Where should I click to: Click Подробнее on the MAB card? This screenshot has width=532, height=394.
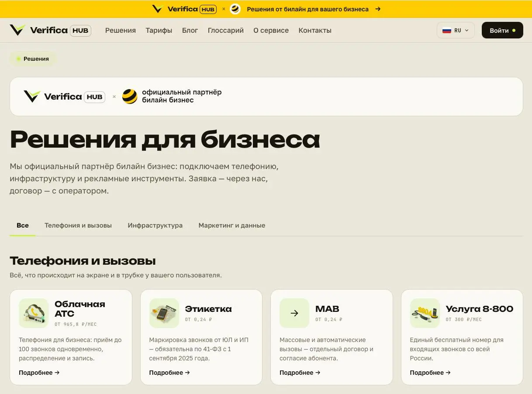click(300, 373)
